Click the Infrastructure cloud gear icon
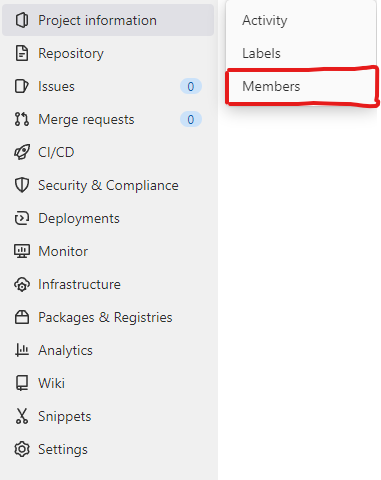This screenshot has width=381, height=480. (22, 284)
